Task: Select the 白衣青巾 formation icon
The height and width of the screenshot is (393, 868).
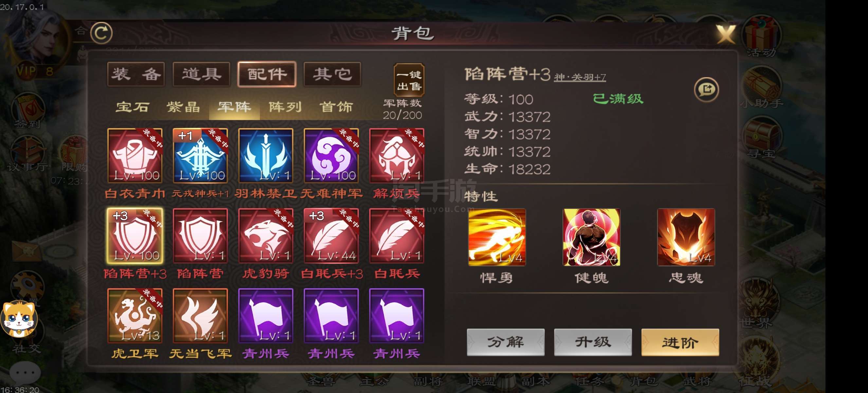Action: (135, 155)
